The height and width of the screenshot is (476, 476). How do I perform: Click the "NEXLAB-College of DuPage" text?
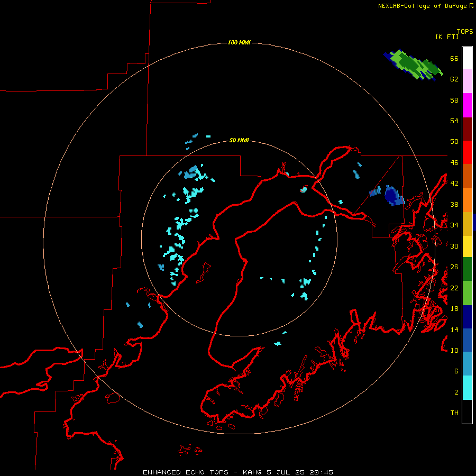tap(423, 6)
